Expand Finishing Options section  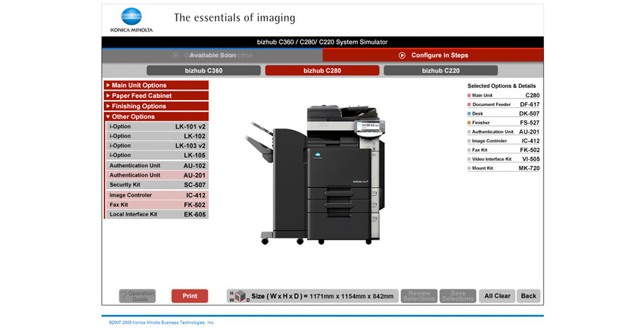(157, 106)
